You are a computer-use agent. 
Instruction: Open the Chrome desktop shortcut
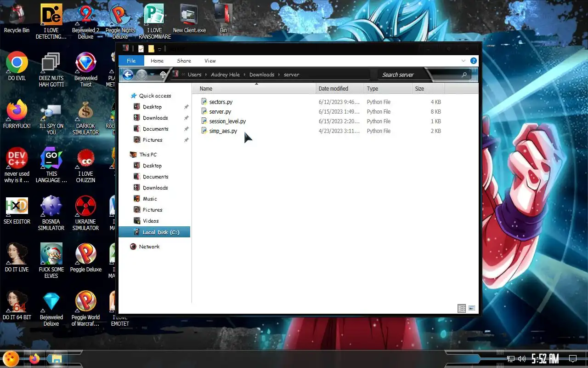pos(17,66)
